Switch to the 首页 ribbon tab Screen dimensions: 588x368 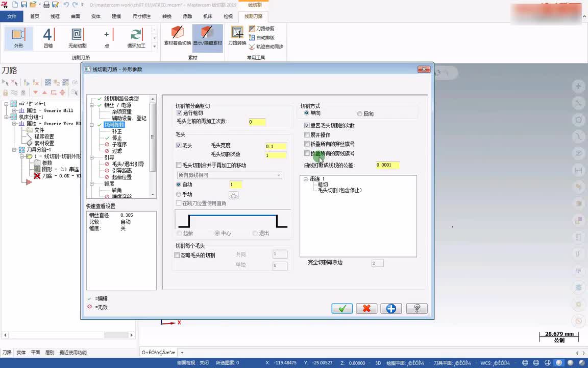click(35, 16)
